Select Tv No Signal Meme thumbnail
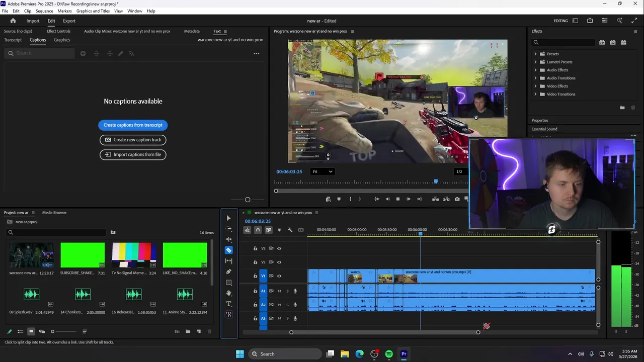The image size is (644, 362). click(134, 255)
